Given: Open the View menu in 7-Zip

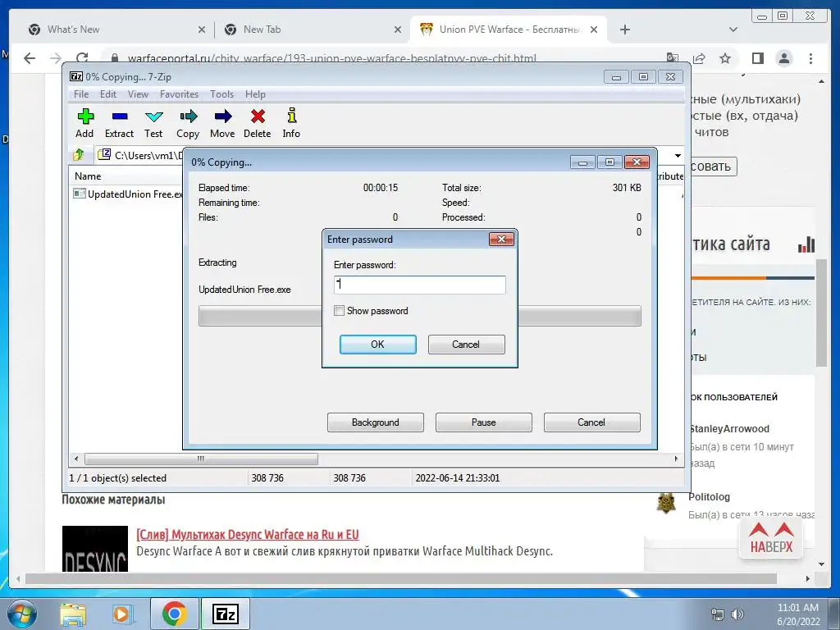Looking at the screenshot, I should [x=138, y=94].
